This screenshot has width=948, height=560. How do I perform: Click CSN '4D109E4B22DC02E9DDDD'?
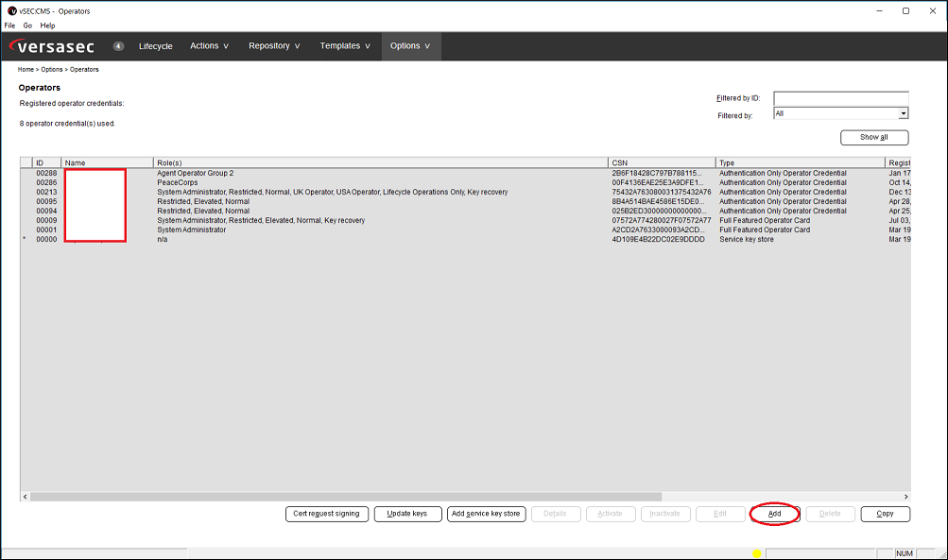(x=659, y=239)
